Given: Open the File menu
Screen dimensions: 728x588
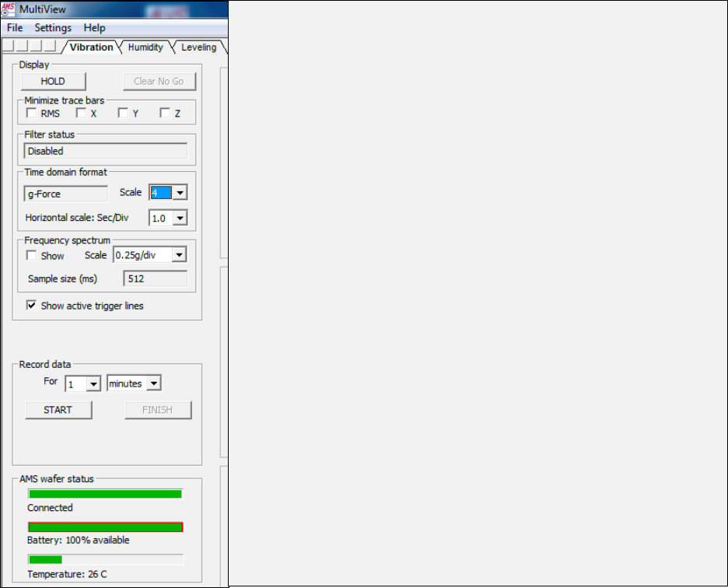Looking at the screenshot, I should pos(15,28).
